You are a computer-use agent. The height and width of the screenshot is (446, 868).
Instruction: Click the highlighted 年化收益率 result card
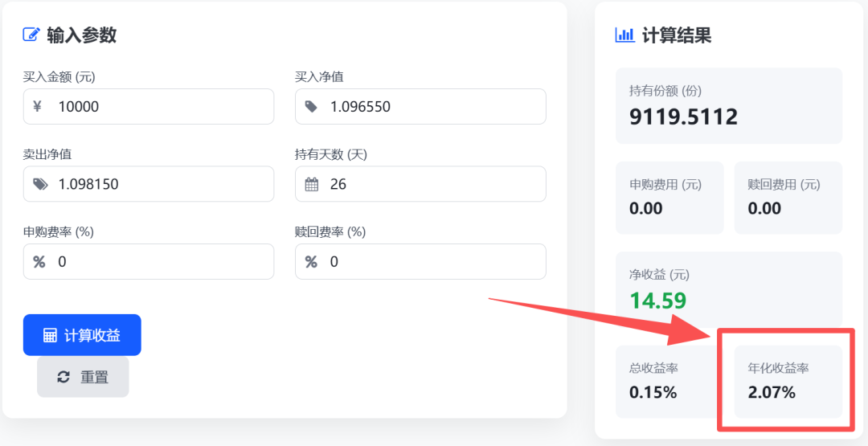[x=788, y=382]
